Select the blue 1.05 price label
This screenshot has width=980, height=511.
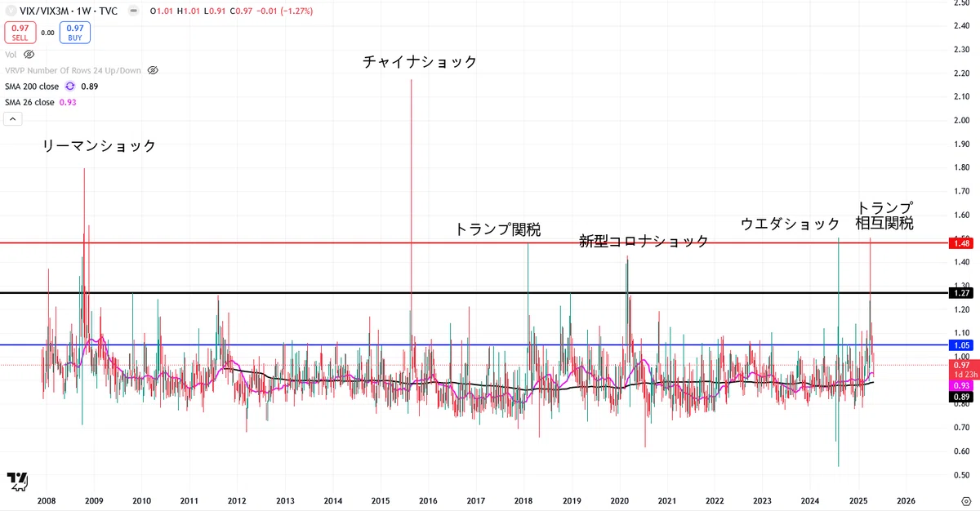point(961,344)
